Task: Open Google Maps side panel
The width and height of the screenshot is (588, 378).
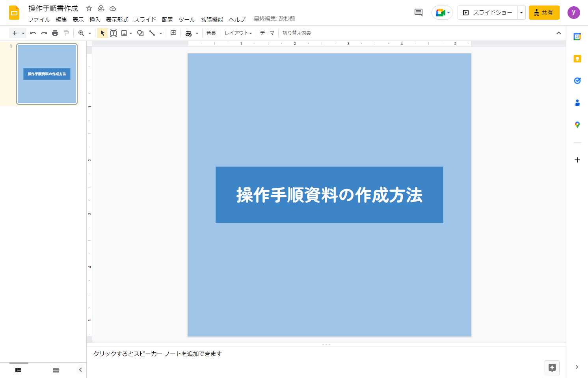Action: [577, 125]
